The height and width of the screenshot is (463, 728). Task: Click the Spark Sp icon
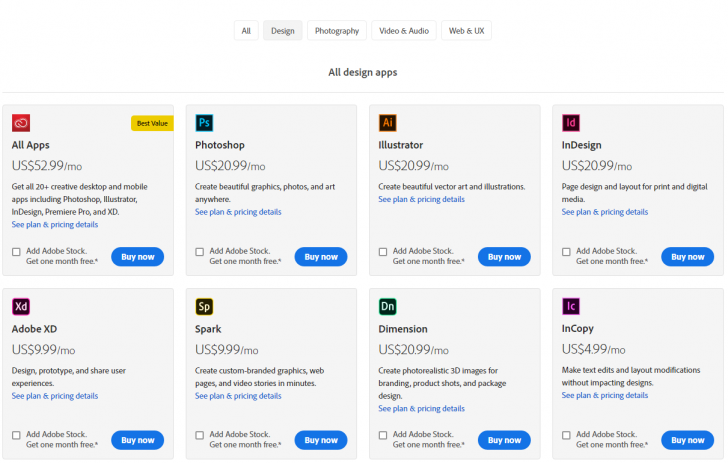pos(204,306)
